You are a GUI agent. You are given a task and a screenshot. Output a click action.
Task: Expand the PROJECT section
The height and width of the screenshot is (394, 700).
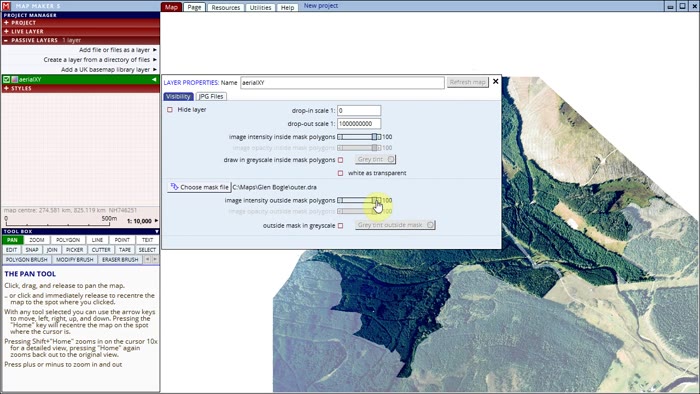80,23
